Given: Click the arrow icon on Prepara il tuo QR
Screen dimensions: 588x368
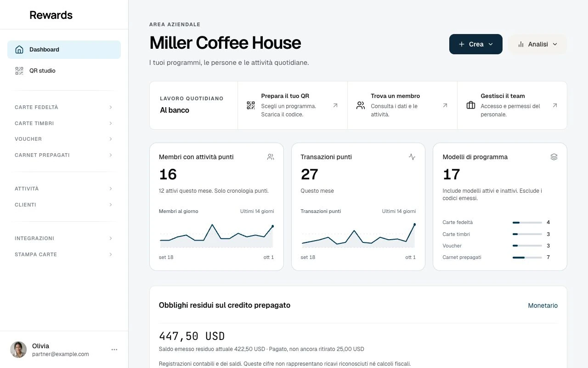Looking at the screenshot, I should click(335, 106).
